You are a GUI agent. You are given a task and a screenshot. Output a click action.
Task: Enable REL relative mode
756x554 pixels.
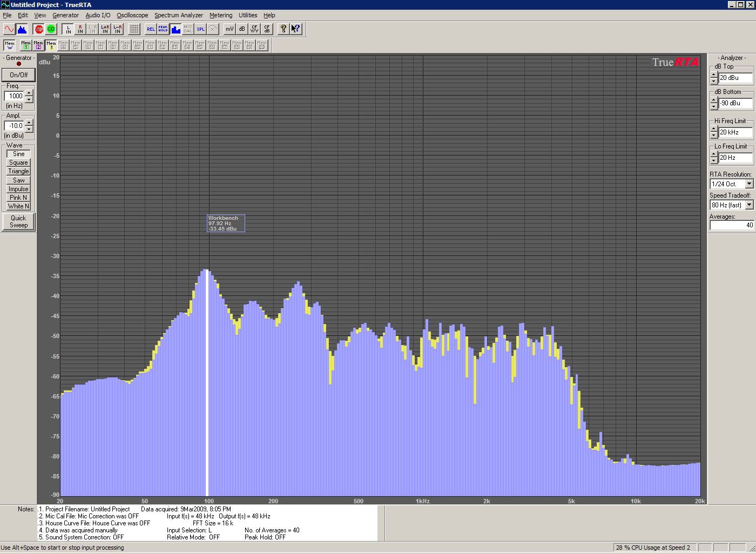[x=151, y=29]
